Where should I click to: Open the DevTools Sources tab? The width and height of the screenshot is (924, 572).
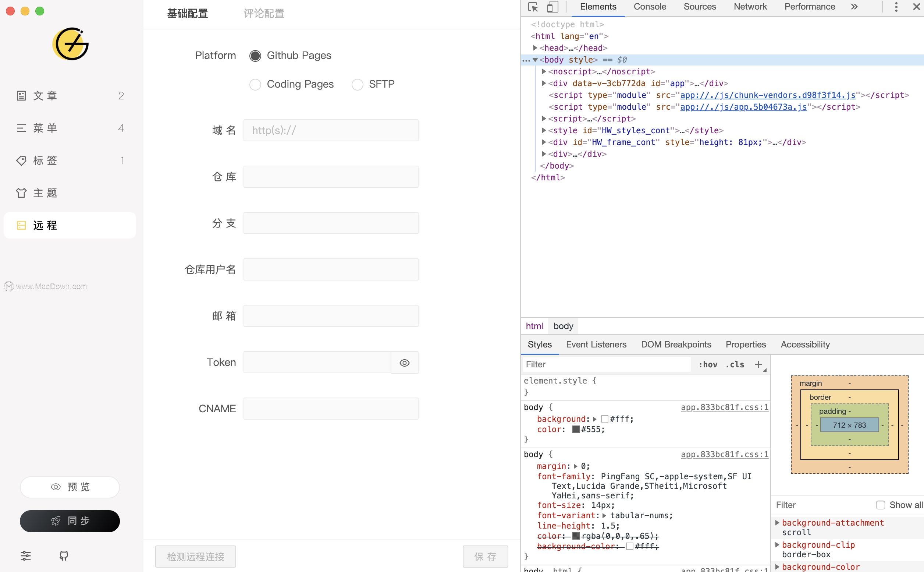pos(700,7)
